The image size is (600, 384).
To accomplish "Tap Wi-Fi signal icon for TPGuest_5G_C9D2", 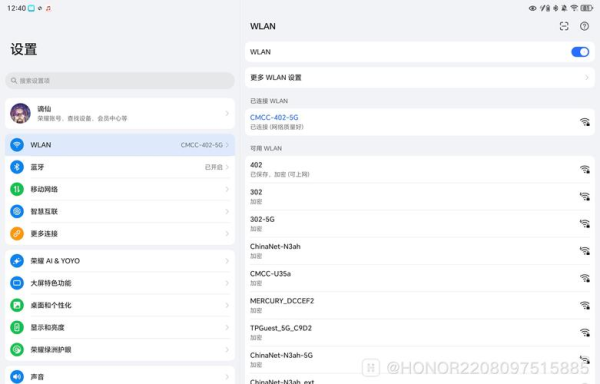I will pos(584,332).
